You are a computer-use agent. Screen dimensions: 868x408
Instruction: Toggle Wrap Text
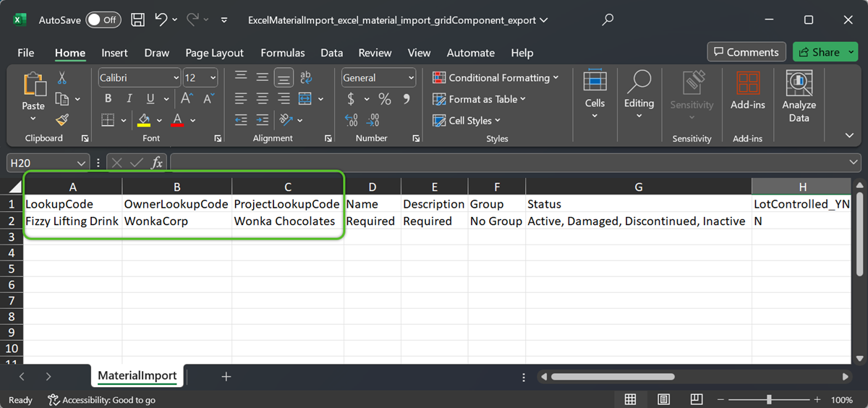tap(305, 77)
